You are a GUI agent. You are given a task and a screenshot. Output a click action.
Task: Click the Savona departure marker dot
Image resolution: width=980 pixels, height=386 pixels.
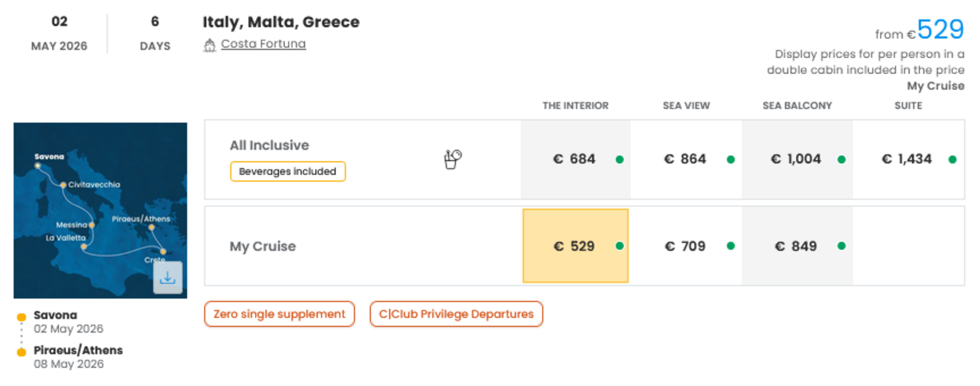[21, 317]
